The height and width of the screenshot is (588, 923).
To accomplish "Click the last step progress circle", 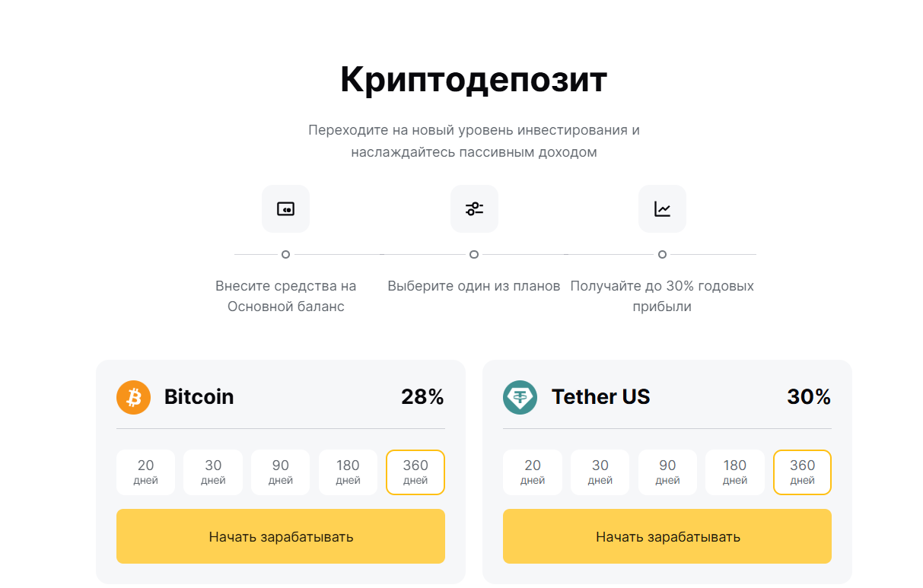I will (662, 255).
